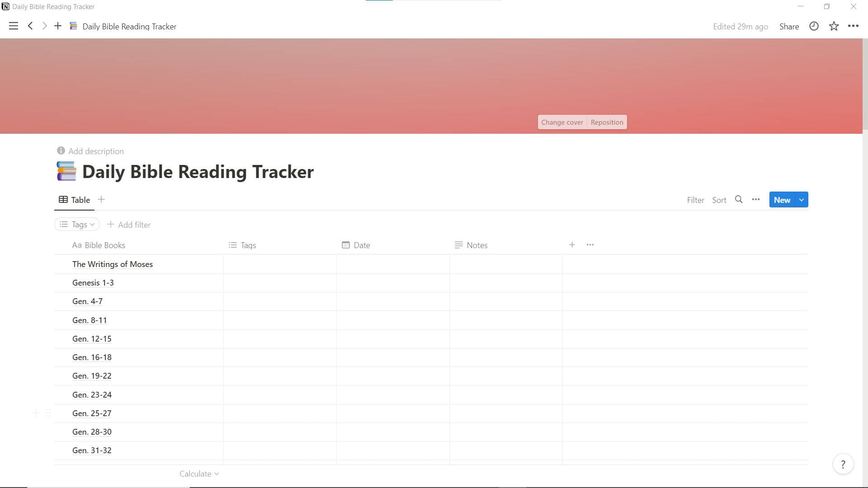Click the search icon in toolbar

pos(739,199)
